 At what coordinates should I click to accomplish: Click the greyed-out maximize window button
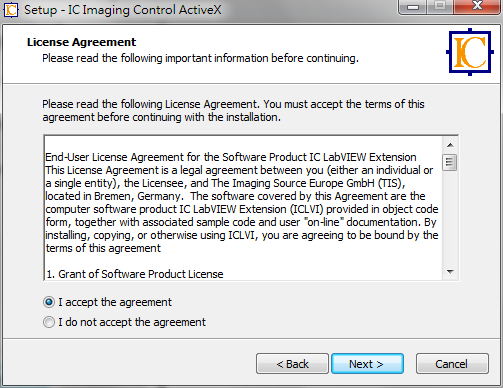440,6
